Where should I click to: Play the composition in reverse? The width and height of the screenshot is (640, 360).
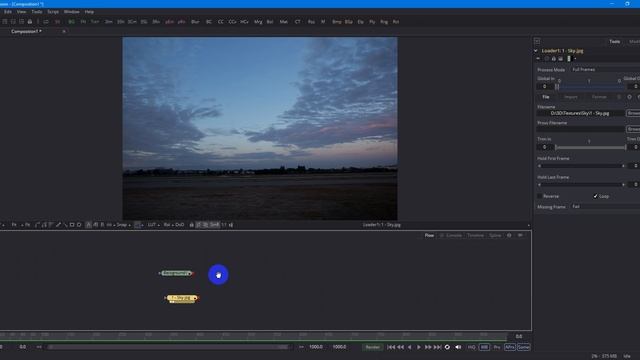[x=409, y=347]
